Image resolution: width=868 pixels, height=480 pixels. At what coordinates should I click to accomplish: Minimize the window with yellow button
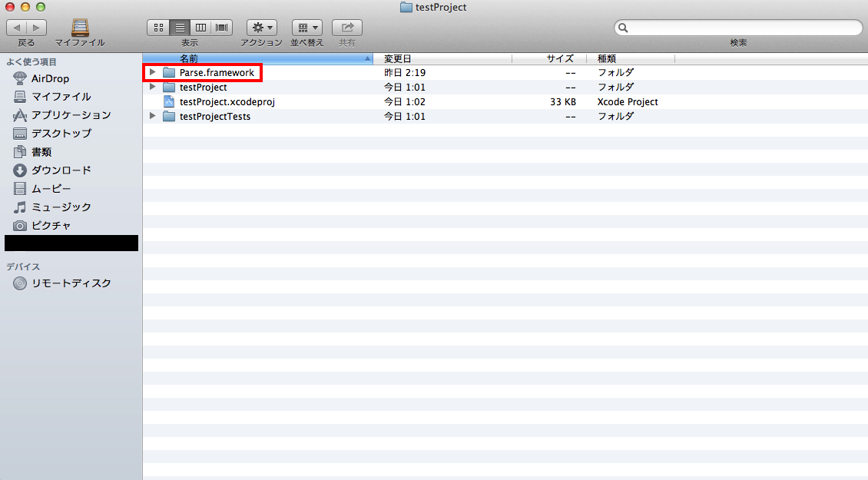[x=25, y=7]
